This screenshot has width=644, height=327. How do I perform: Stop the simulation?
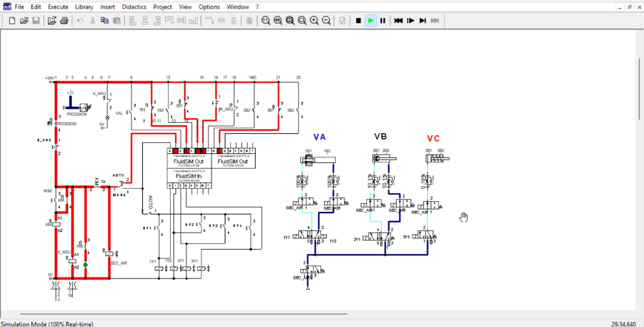pos(359,21)
